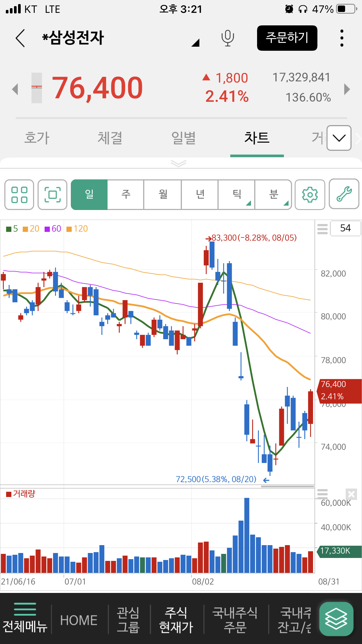Click the 54 candle count field

(345, 228)
